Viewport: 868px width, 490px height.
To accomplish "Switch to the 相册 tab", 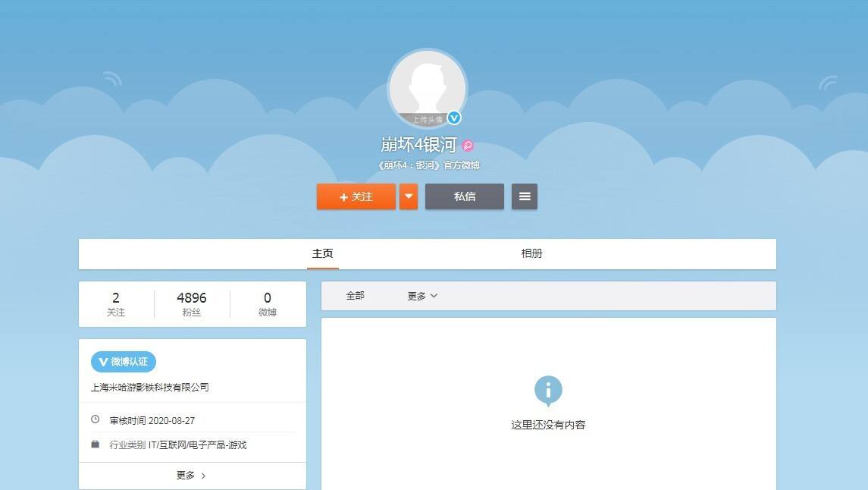I will (x=531, y=254).
